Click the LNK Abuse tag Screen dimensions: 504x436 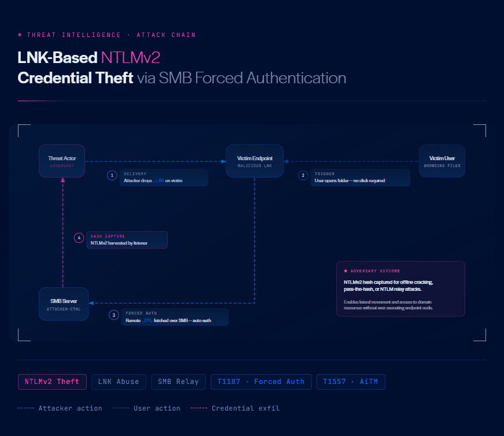tap(119, 382)
